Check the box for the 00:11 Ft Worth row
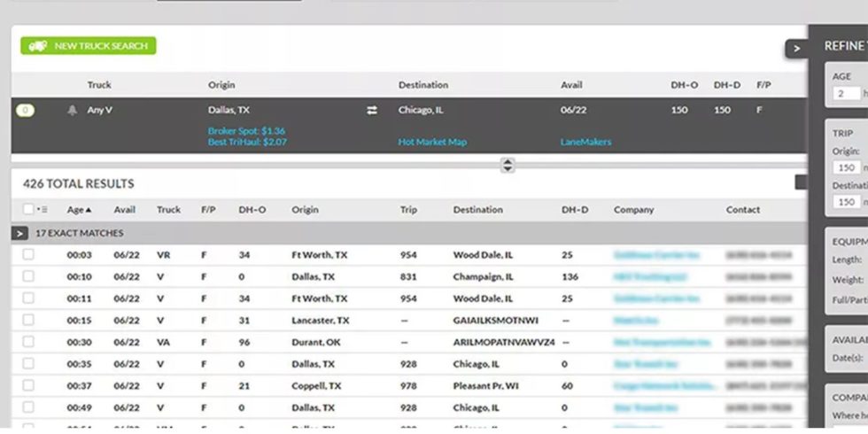This screenshot has width=868, height=434. [28, 298]
